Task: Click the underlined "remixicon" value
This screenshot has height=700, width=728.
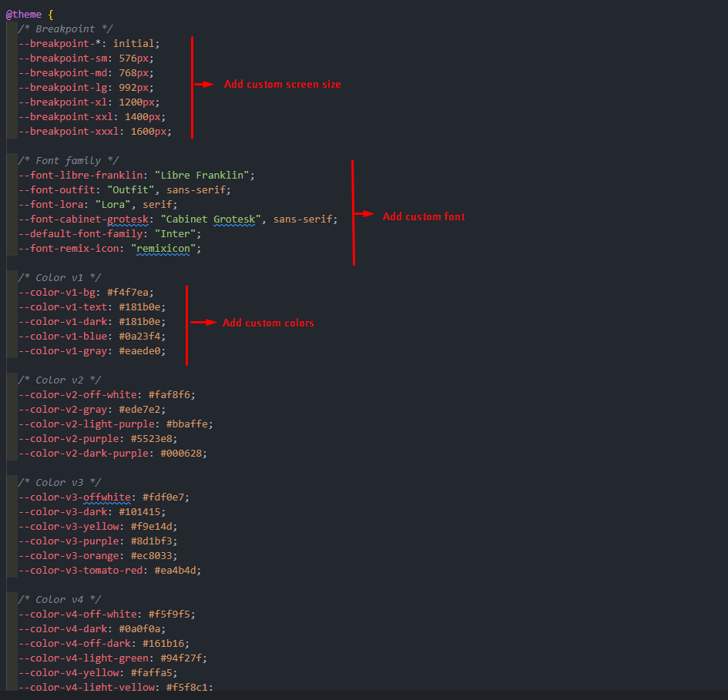Action: pyautogui.click(x=165, y=248)
